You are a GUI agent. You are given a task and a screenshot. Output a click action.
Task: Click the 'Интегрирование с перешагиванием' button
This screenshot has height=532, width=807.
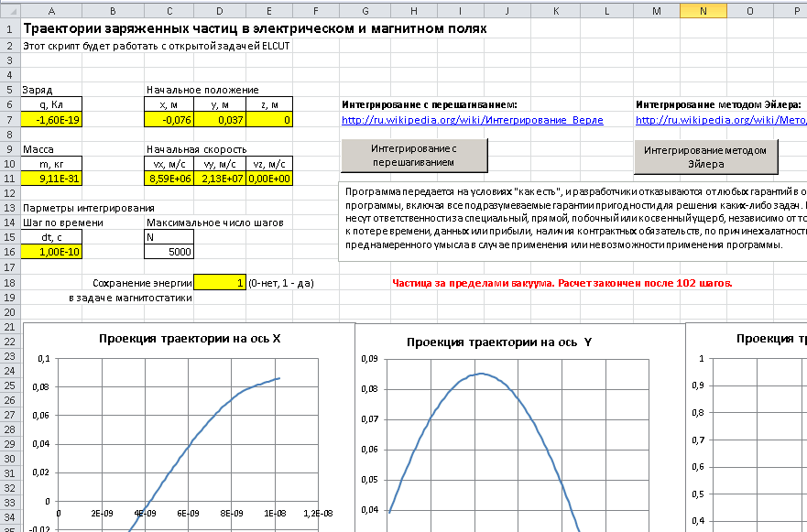coord(414,156)
